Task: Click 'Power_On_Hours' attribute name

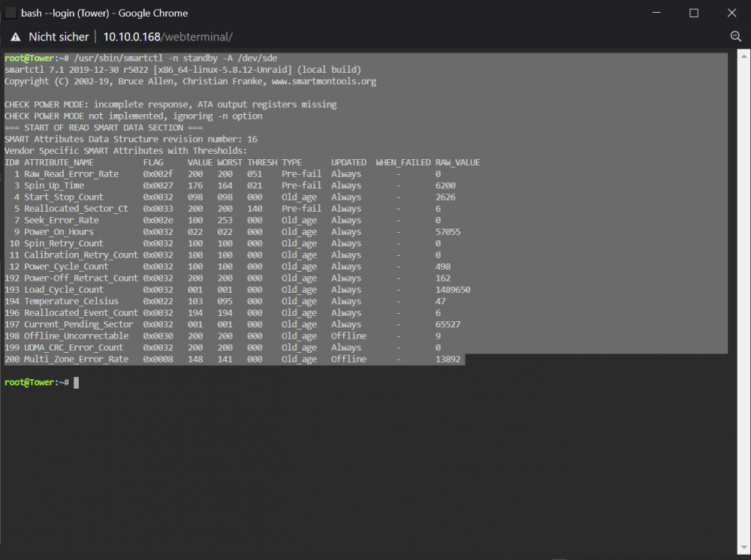Action: (59, 232)
